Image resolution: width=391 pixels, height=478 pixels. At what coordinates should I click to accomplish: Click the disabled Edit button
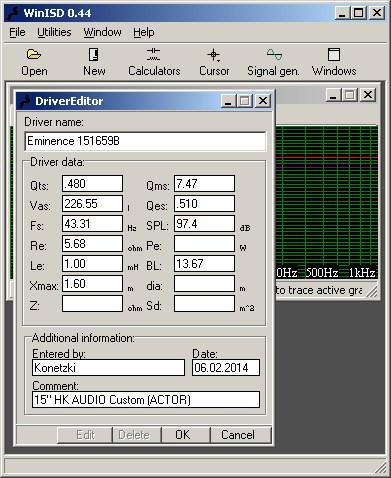[85, 435]
